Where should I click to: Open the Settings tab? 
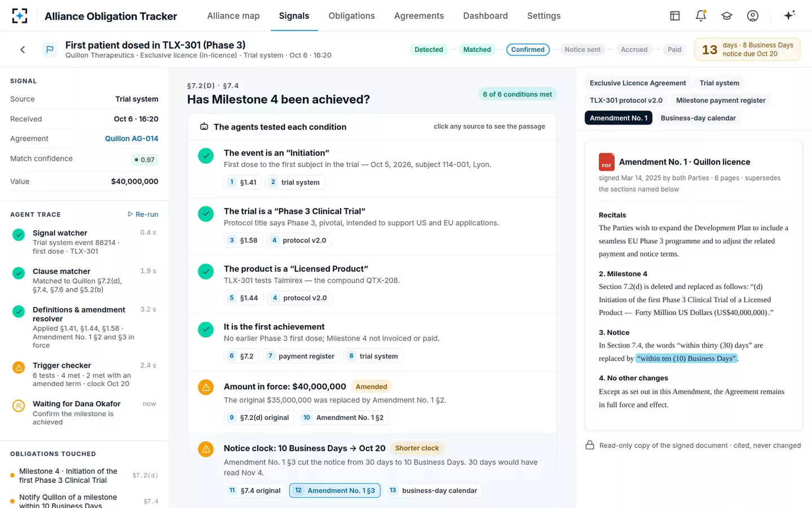544,16
